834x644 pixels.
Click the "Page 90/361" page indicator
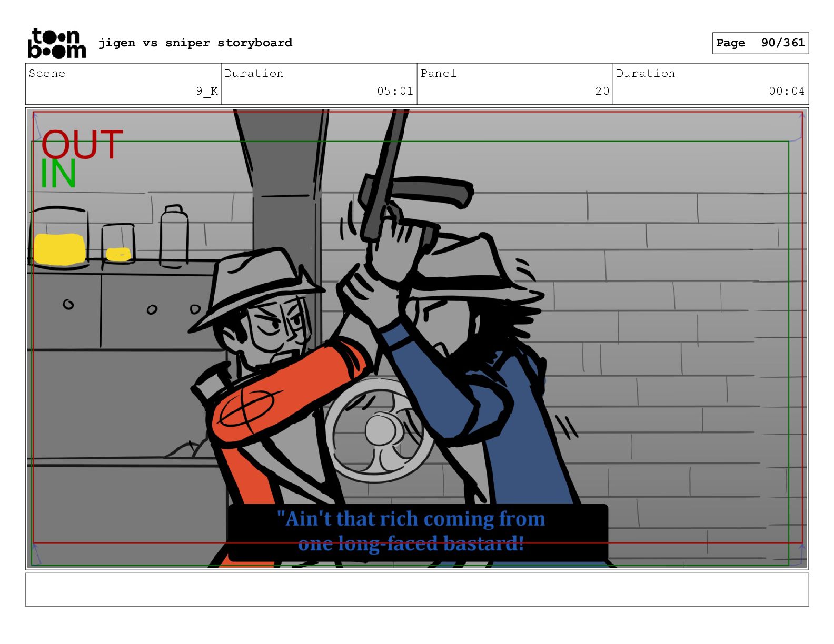pos(760,43)
